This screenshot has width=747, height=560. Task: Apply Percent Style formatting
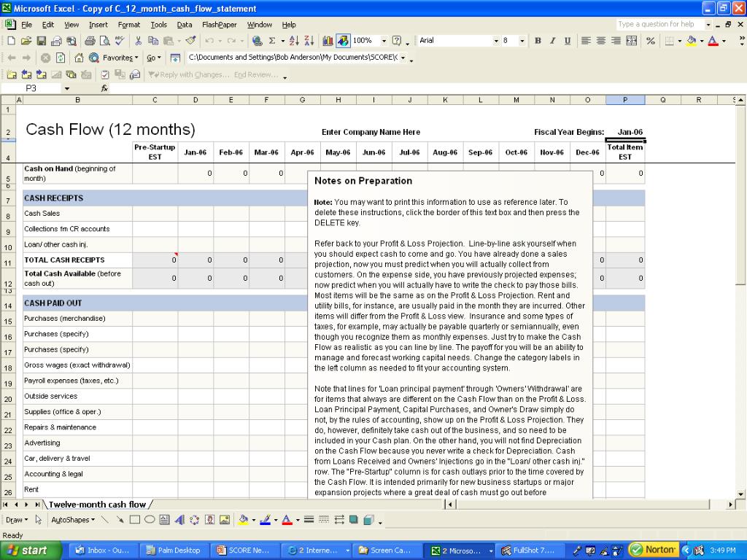click(x=650, y=41)
